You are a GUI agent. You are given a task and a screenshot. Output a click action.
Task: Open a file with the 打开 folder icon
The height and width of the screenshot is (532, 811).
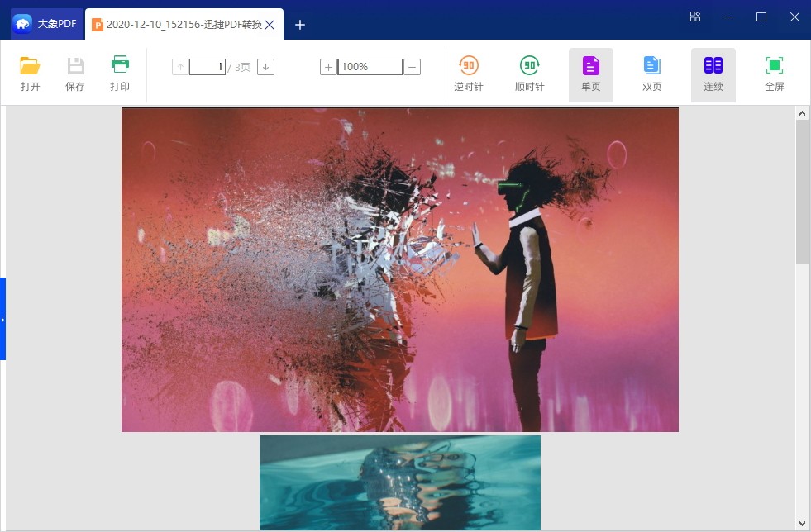[30, 74]
